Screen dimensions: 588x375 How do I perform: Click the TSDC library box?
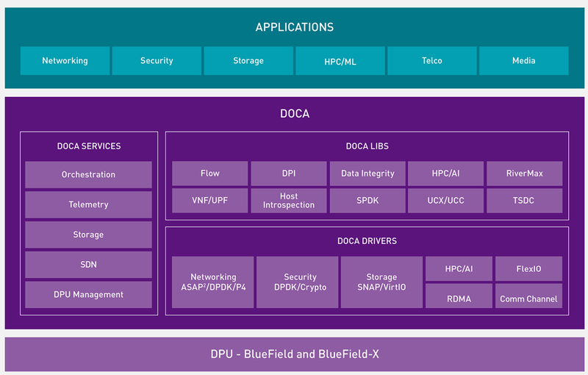pyautogui.click(x=525, y=201)
